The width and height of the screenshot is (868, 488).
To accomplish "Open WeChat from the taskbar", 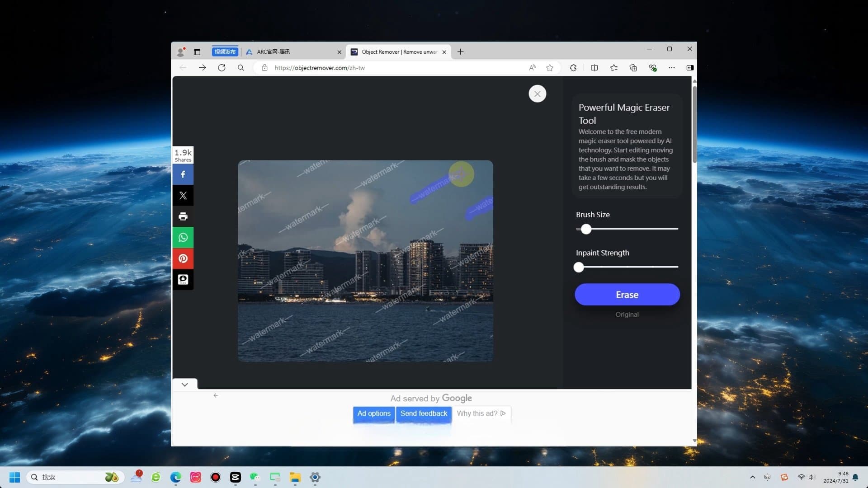I will pos(255,477).
